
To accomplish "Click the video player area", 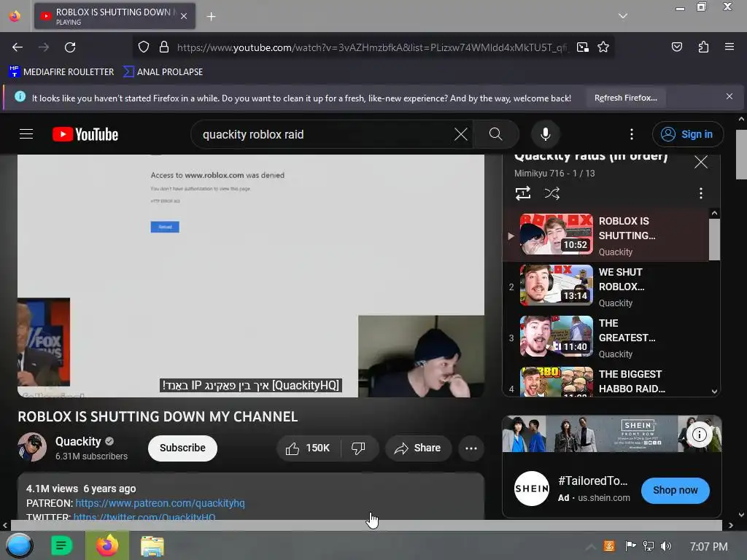I will pos(251,275).
